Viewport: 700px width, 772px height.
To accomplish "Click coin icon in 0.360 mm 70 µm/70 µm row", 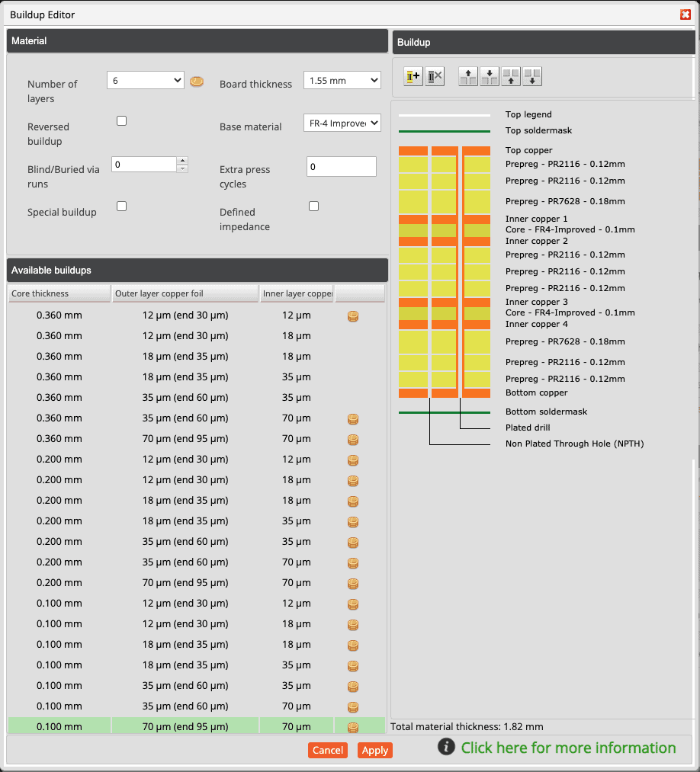I will click(x=353, y=440).
